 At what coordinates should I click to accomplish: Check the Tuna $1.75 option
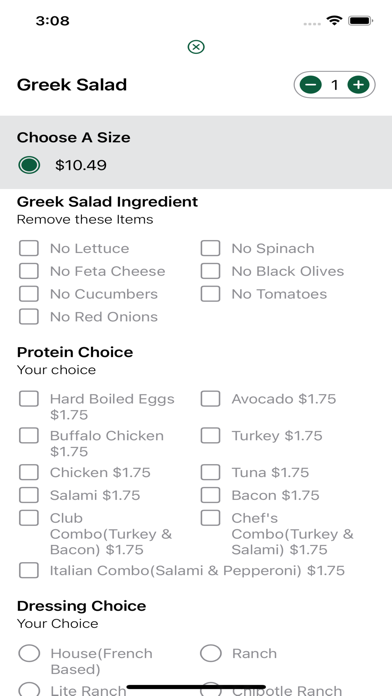210,472
